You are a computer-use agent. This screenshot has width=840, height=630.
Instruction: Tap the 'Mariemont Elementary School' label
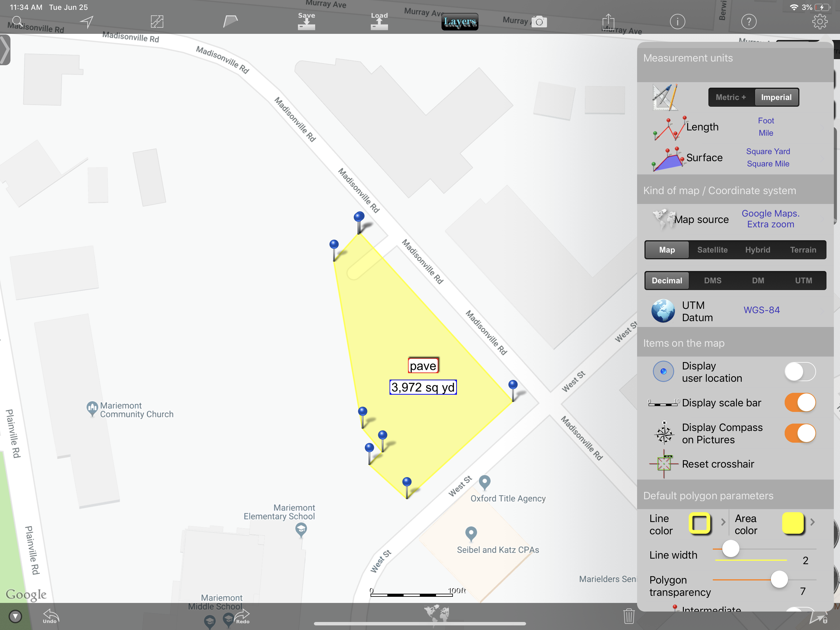pyautogui.click(x=279, y=512)
